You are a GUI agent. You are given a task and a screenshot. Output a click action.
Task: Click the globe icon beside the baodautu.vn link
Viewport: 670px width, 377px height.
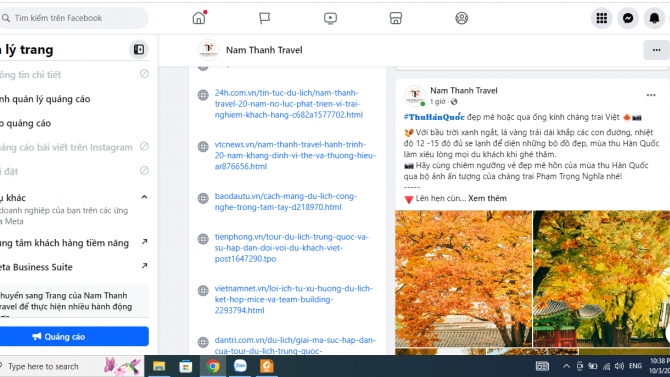coord(203,198)
